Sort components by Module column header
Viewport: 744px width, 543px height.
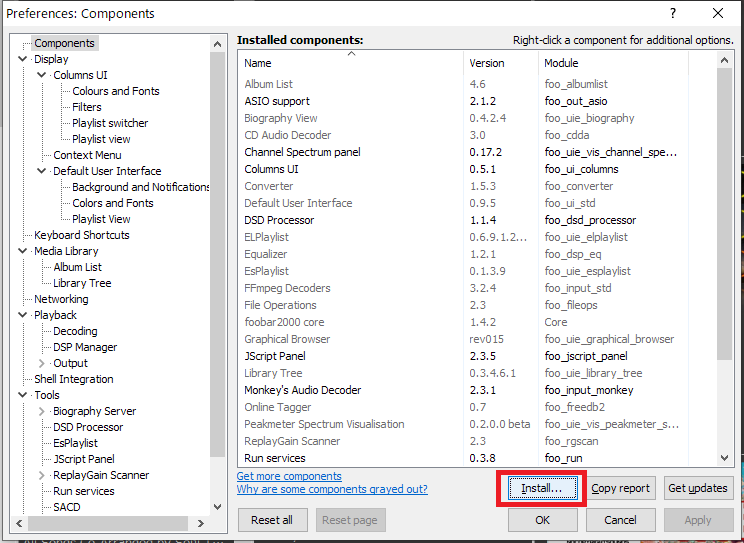613,63
